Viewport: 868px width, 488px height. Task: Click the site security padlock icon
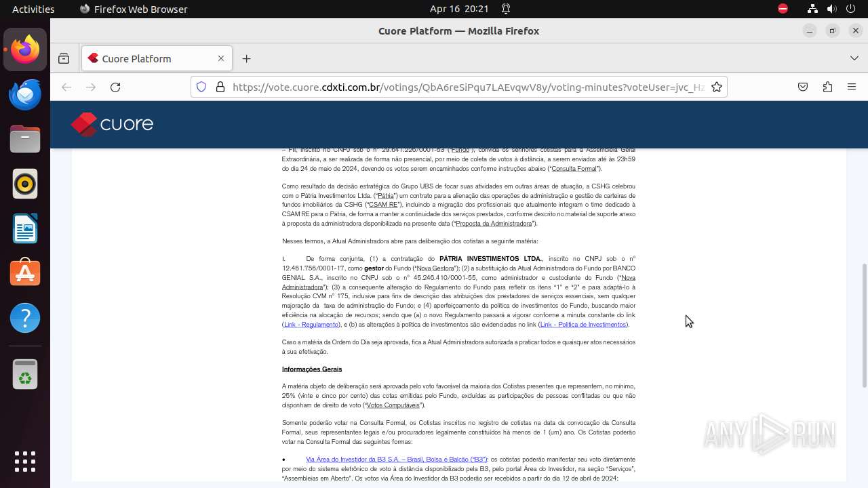220,87
